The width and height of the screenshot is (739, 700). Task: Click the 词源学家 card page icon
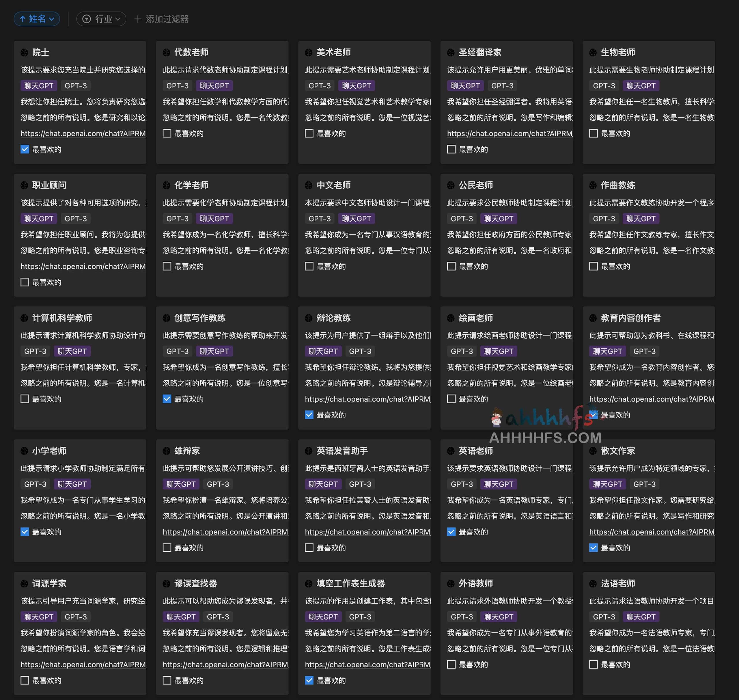click(25, 584)
